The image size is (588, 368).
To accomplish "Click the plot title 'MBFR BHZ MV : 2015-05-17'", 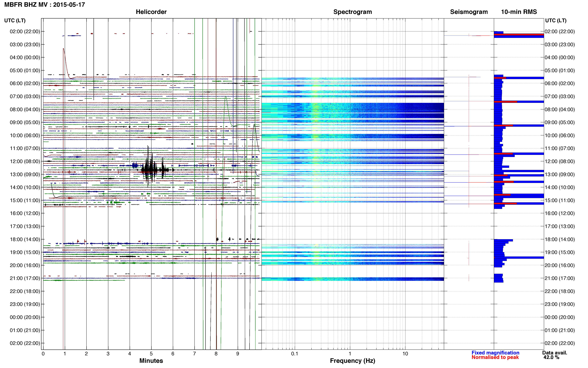I will click(45, 5).
